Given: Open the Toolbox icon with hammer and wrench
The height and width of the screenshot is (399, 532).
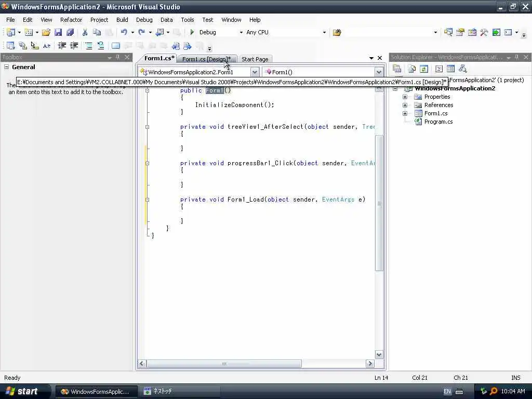Looking at the screenshot, I should point(484,32).
